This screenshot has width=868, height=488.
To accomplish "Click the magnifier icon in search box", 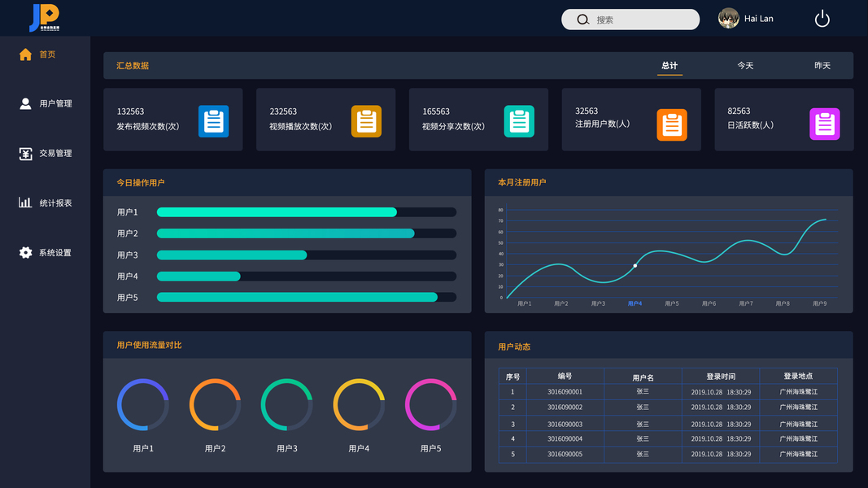I will point(583,20).
